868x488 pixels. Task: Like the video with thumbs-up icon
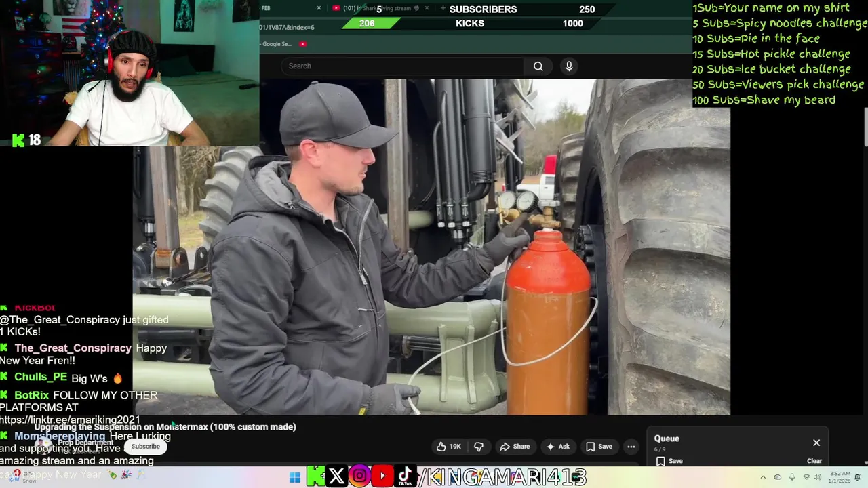pos(449,446)
